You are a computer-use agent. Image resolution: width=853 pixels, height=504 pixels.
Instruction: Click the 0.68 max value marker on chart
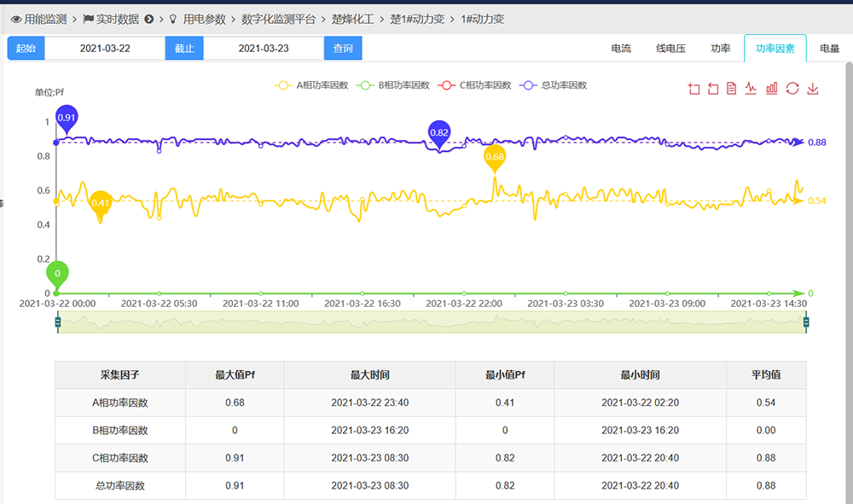pyautogui.click(x=495, y=157)
